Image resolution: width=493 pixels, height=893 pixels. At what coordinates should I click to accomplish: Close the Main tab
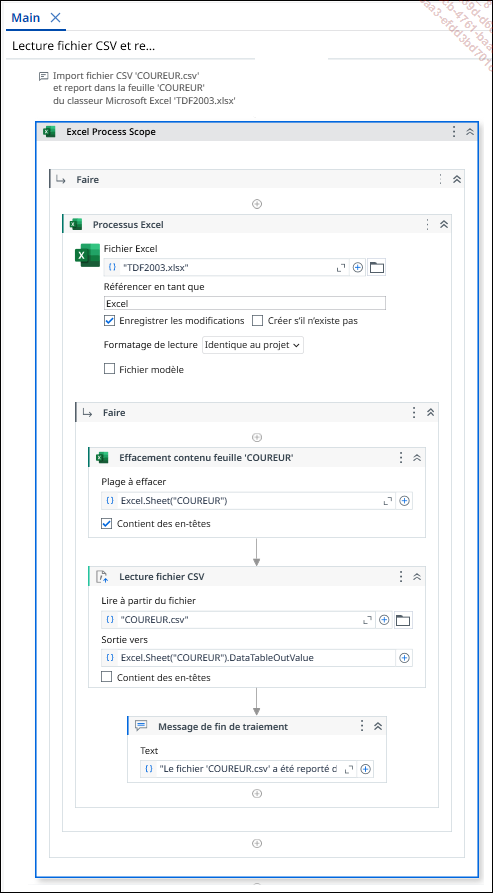(x=55, y=17)
